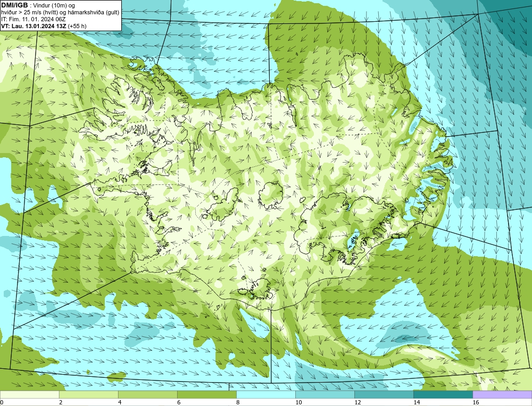The height and width of the screenshot is (406, 532).
Task: Click the 'hviður > 25 m/s' description line
Action: click(x=60, y=13)
